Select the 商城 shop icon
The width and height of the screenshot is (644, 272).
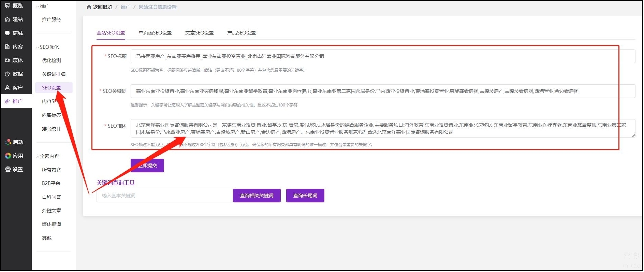click(x=8, y=33)
